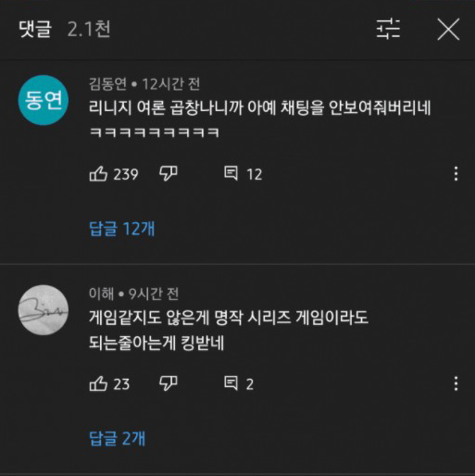Open the 김동연 username link
Screen dimensions: 475x476
point(107,83)
